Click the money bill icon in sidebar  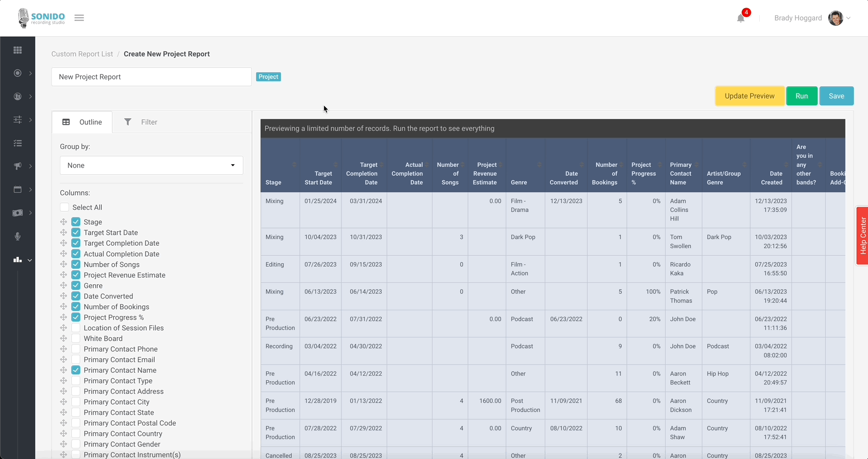point(18,213)
